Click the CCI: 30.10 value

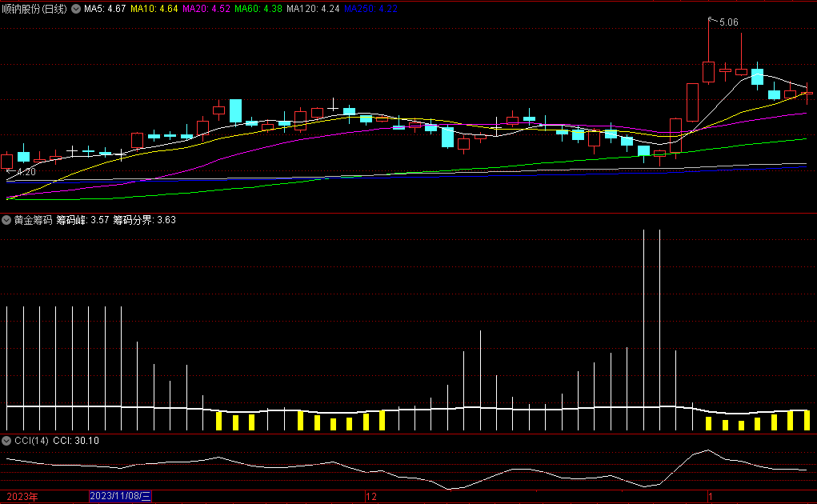76,441
